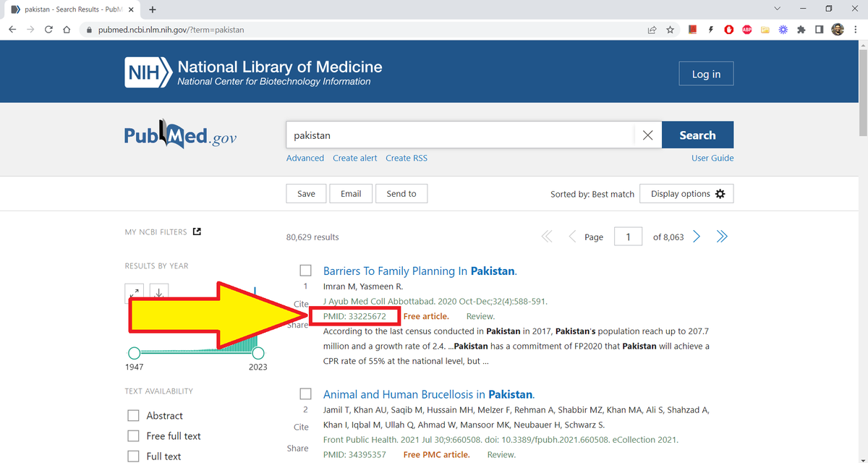Screen dimensions: 868x463
Task: Click the Create RSS link
Action: (407, 158)
